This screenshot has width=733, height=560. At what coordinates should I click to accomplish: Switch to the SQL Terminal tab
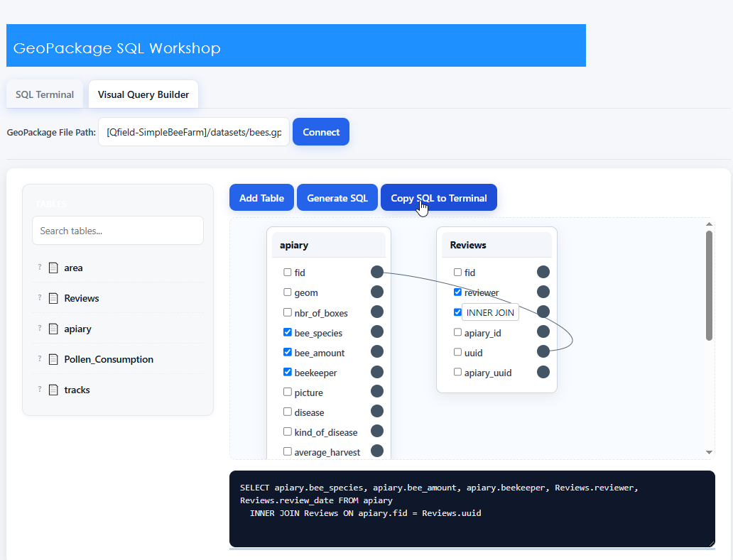tap(45, 94)
